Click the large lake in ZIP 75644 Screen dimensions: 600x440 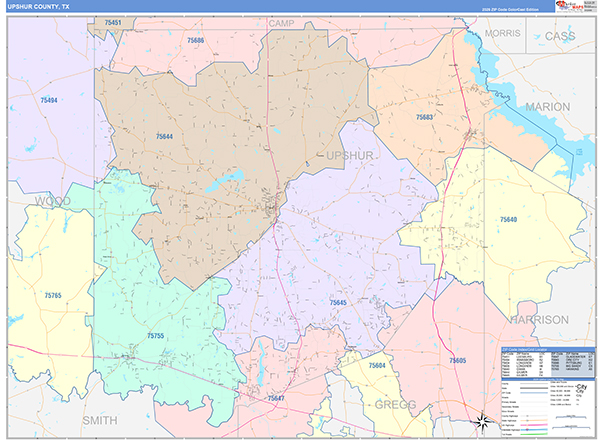tap(225, 180)
